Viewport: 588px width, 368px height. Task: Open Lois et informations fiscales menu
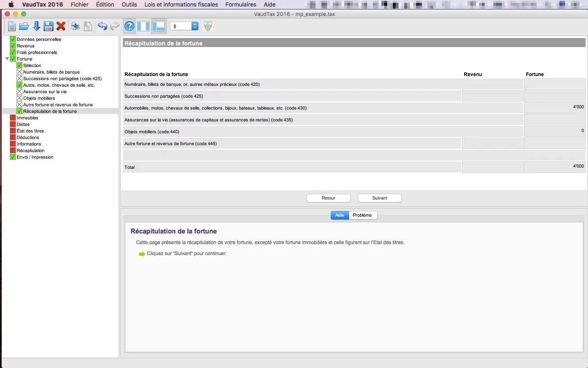click(181, 4)
